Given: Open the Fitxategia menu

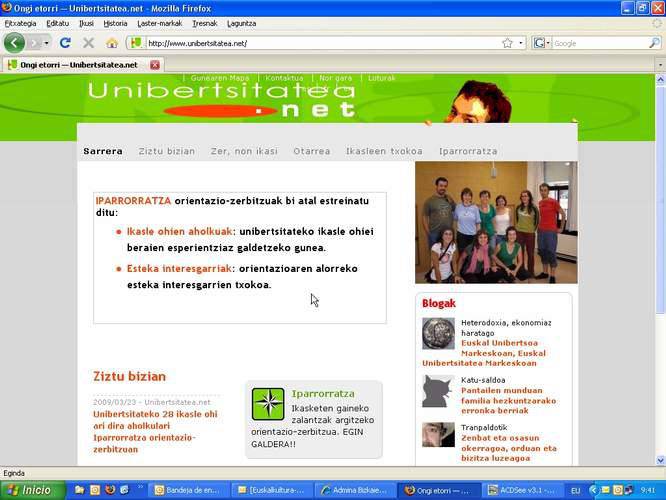Looking at the screenshot, I should [x=20, y=23].
